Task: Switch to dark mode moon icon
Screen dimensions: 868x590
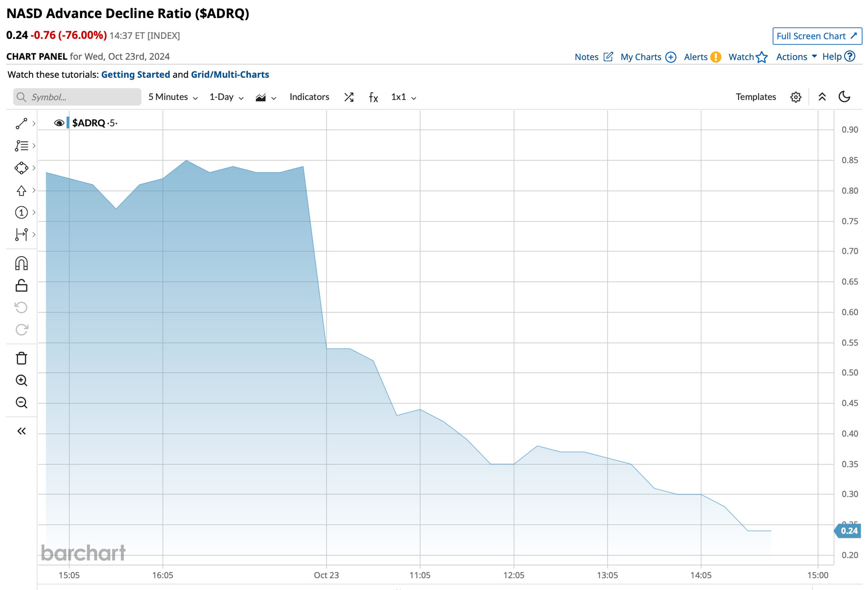Action: point(844,97)
